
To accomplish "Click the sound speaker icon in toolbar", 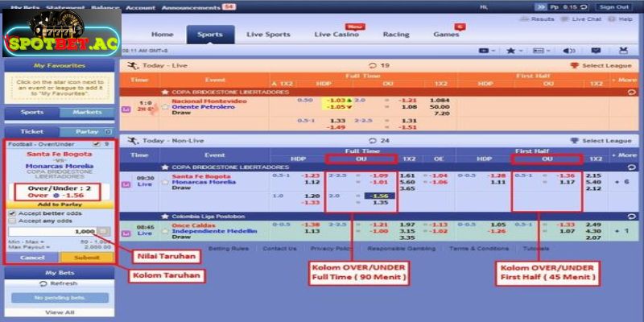I will 569,51.
